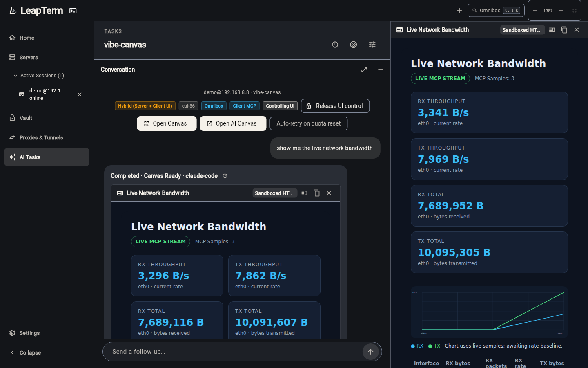Send the follow-up with the arrow button
The image size is (588, 368).
(371, 352)
